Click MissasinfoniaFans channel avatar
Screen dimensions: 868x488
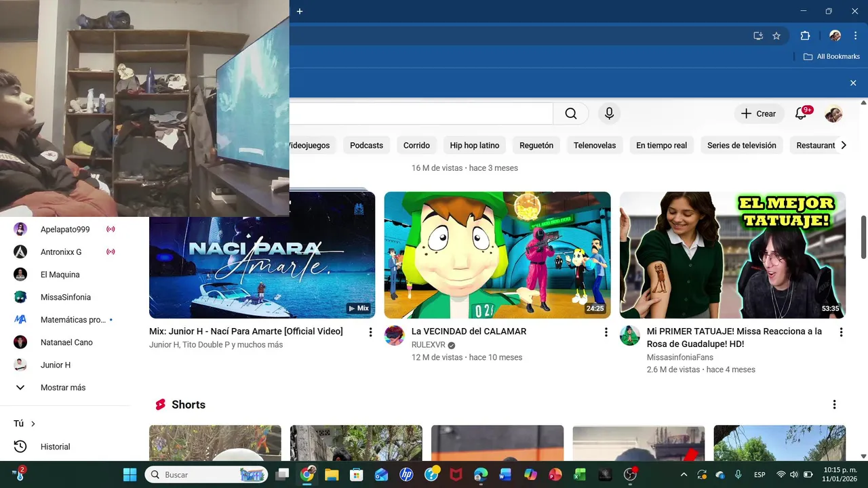[630, 335]
